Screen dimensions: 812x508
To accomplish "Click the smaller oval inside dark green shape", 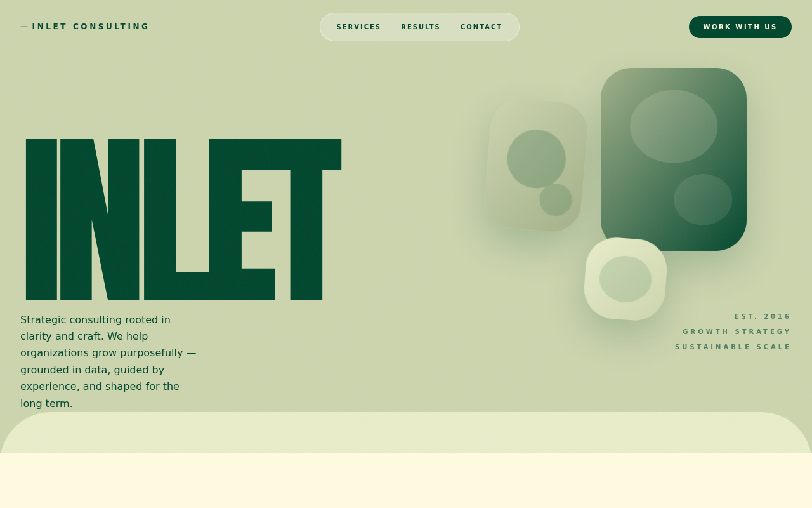I will 703,199.
